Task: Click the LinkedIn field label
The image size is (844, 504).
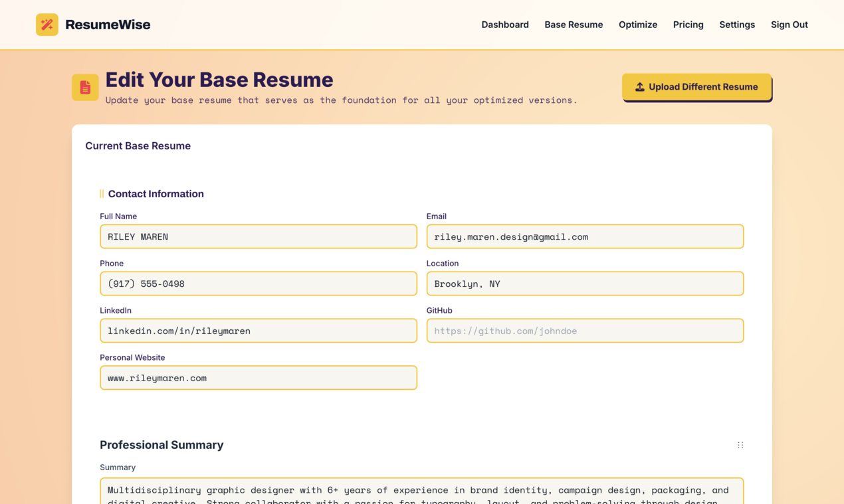Action: click(116, 311)
